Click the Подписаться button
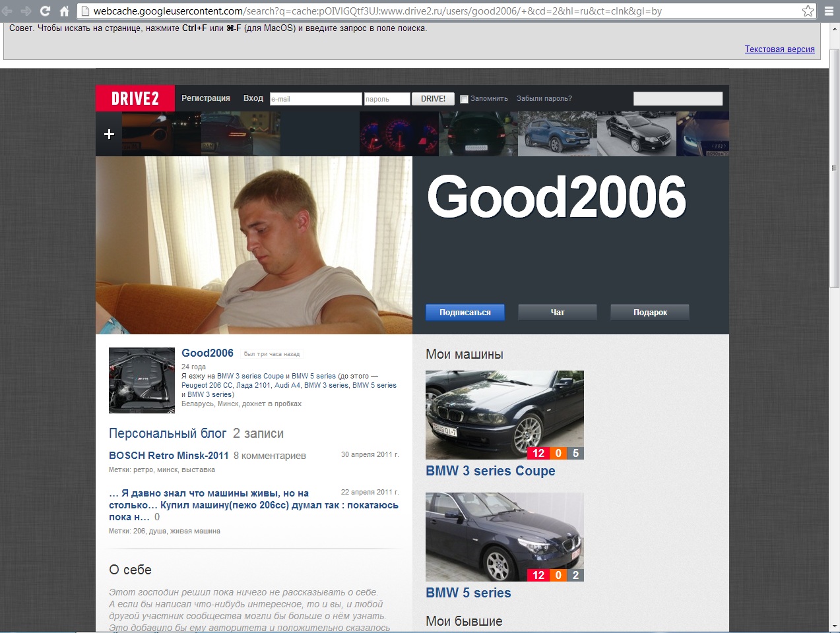 (x=465, y=313)
